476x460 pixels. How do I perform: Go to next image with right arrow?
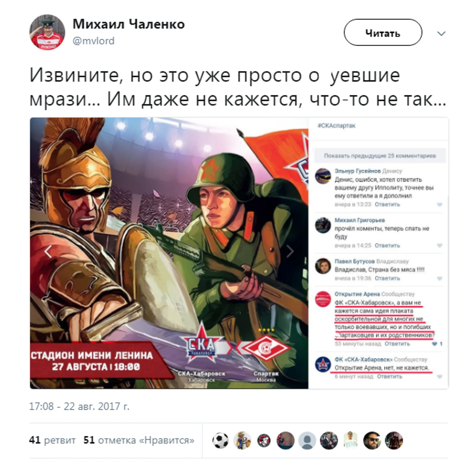(x=290, y=252)
